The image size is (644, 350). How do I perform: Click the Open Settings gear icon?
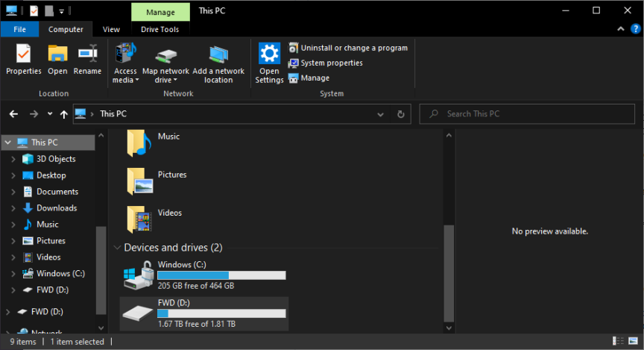pos(269,54)
